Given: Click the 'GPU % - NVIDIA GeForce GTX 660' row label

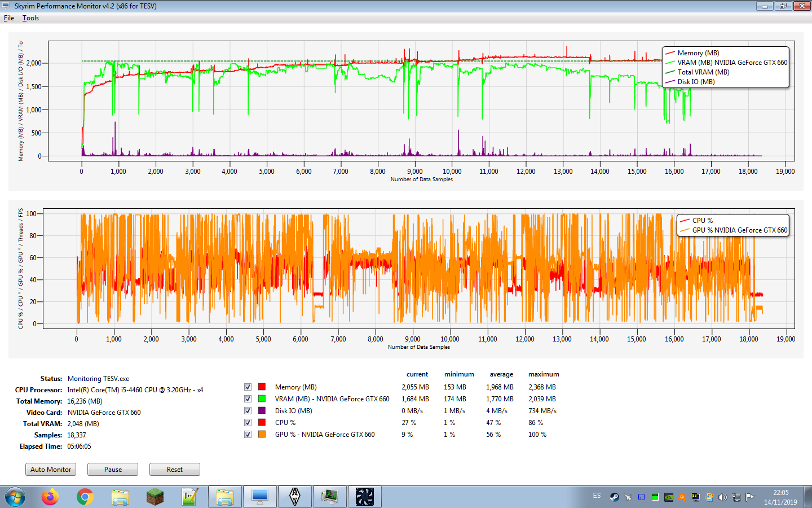Looking at the screenshot, I should click(x=325, y=435).
